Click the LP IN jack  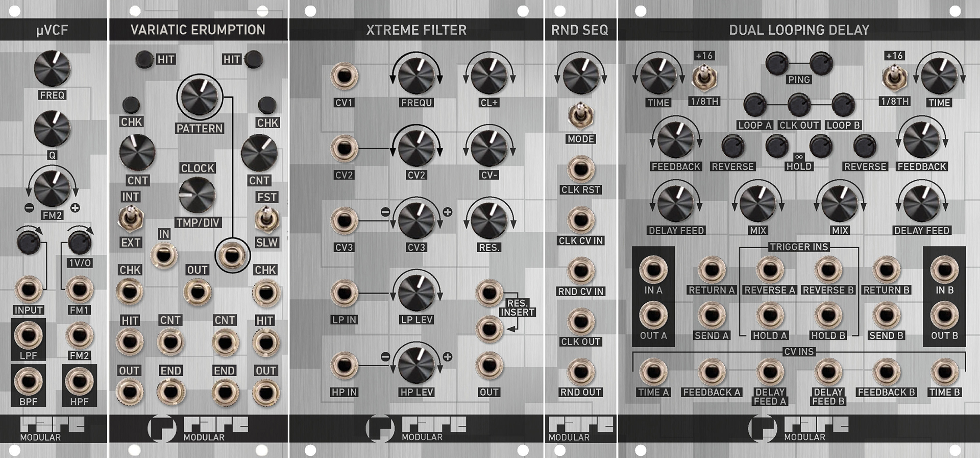click(x=344, y=293)
